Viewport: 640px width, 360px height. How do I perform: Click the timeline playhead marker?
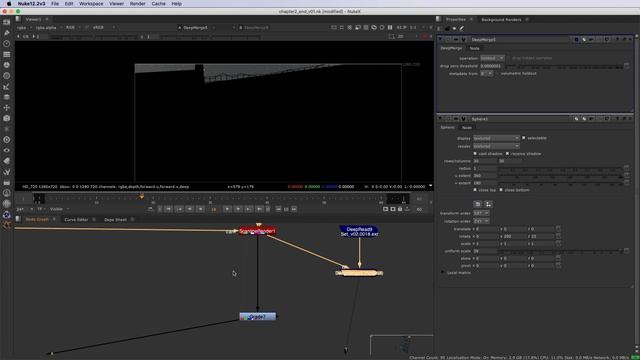click(142, 196)
